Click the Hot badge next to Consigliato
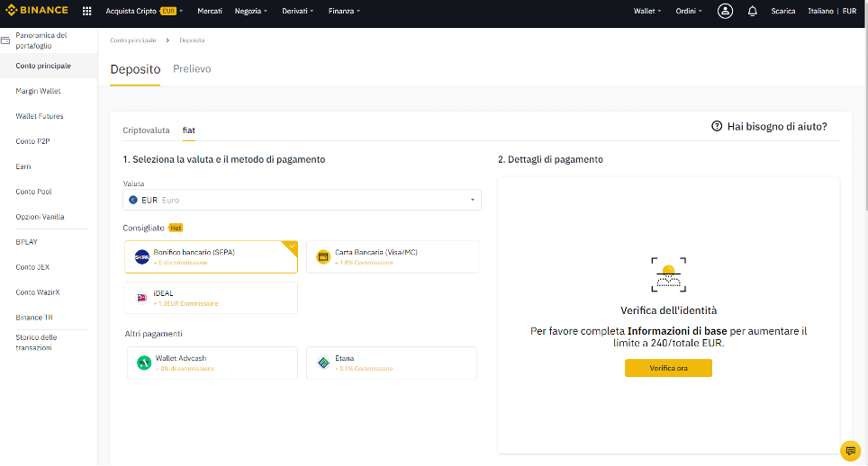 coord(176,228)
